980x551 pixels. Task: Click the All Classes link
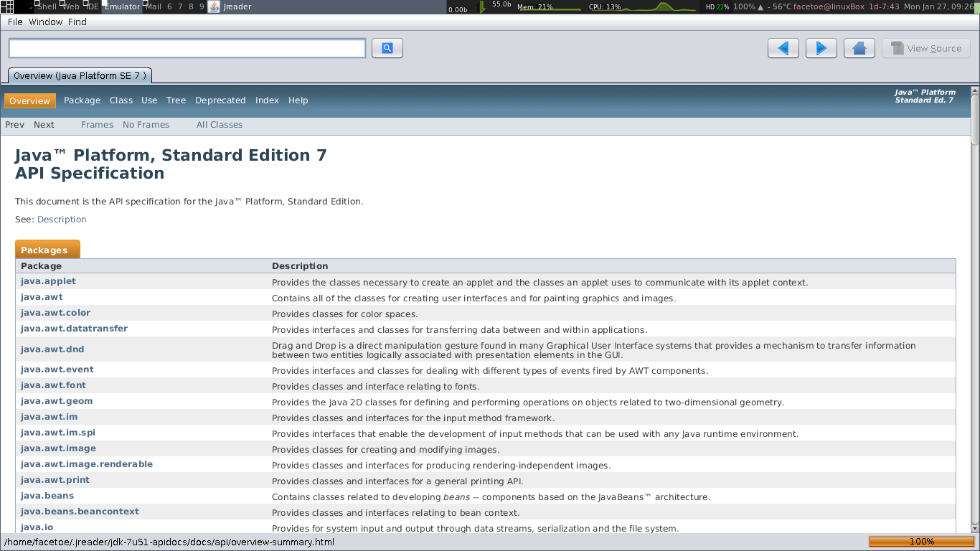pos(220,125)
